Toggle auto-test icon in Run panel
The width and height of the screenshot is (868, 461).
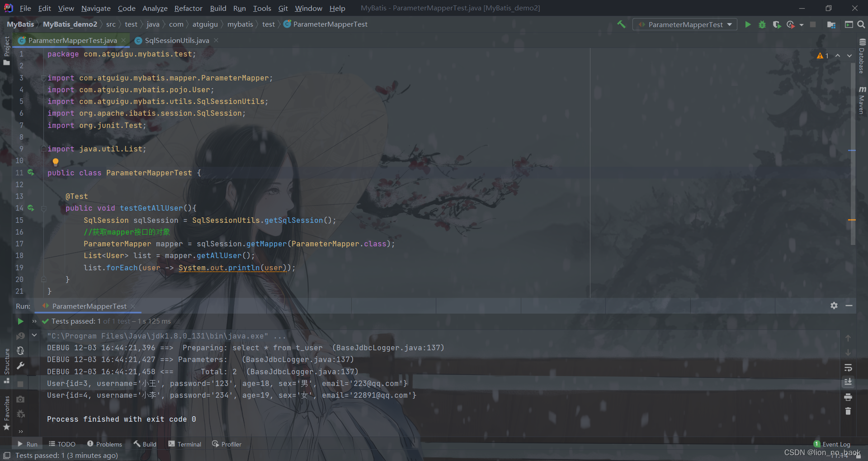[20, 351]
